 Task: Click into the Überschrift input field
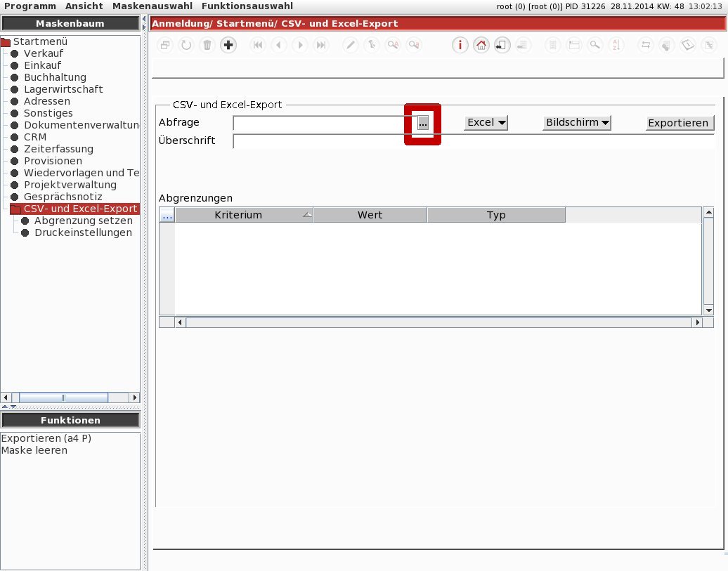[473, 141]
